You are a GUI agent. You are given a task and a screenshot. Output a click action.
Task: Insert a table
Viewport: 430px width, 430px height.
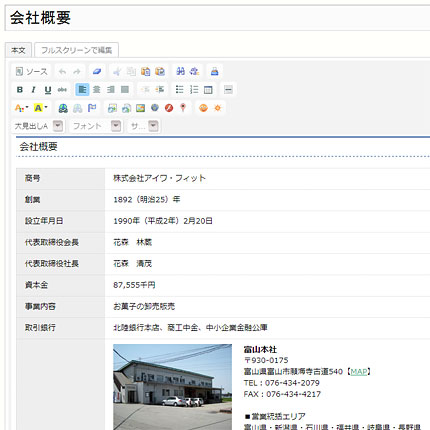click(208, 89)
